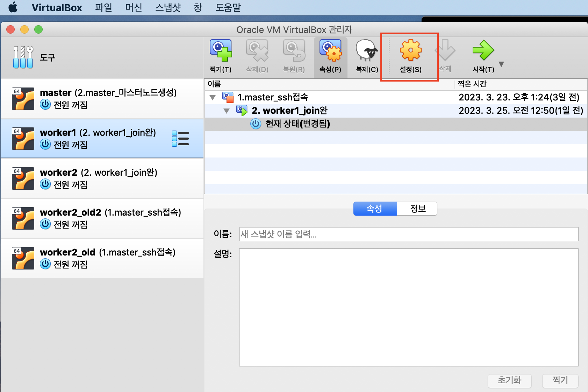Start the VM with 시작(T) green arrow
The height and width of the screenshot is (392, 588).
pyautogui.click(x=483, y=56)
